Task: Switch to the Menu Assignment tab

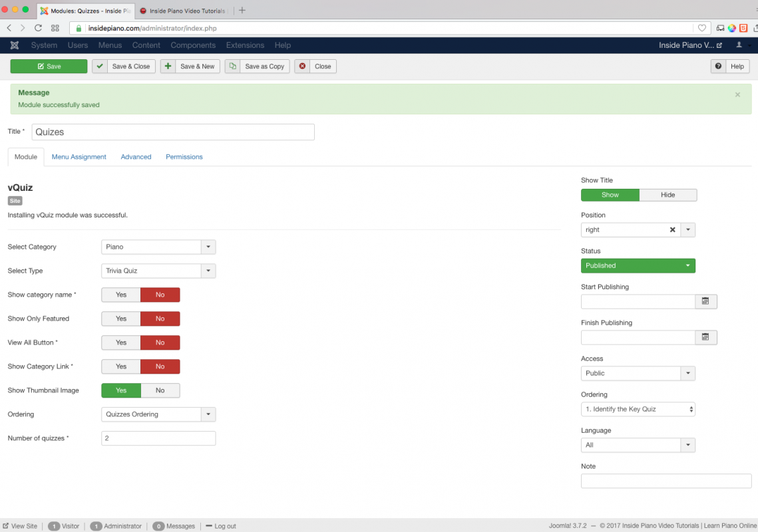Action: pyautogui.click(x=79, y=157)
